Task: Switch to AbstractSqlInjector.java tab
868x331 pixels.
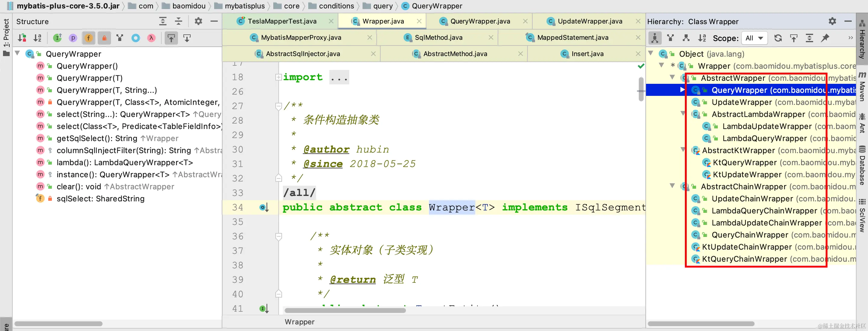Action: pos(303,54)
